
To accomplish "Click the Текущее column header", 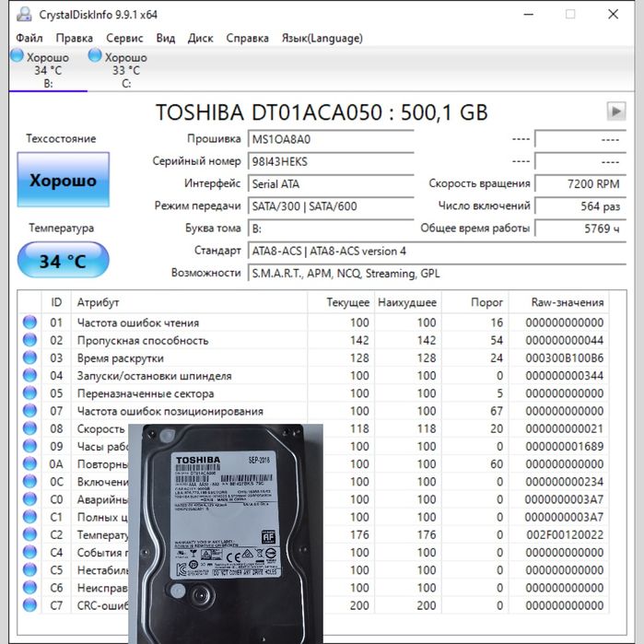I will (341, 302).
